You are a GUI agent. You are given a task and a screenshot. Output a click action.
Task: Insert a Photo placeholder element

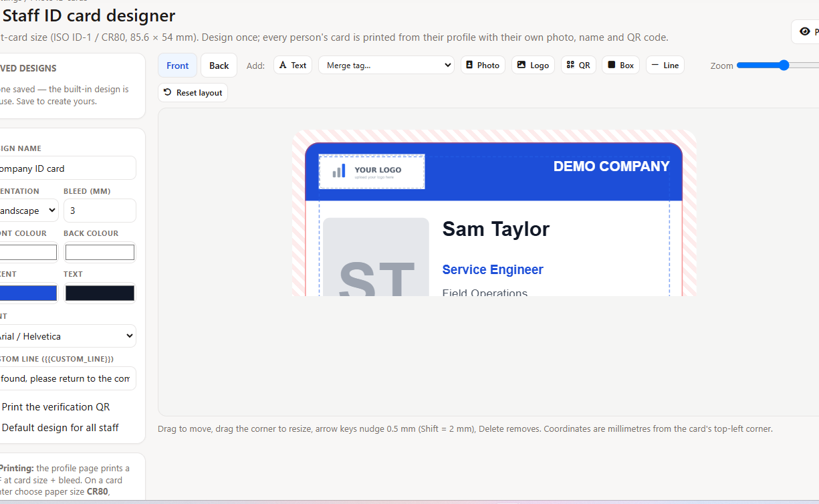[483, 65]
